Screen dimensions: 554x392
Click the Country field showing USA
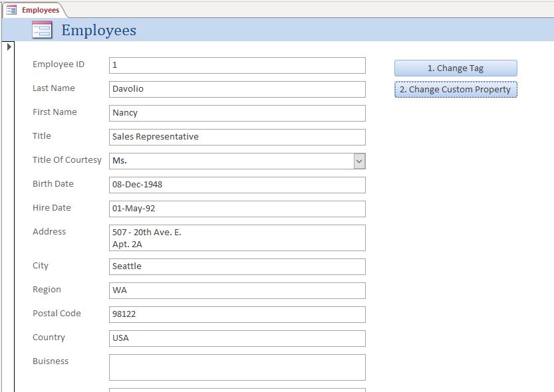237,338
